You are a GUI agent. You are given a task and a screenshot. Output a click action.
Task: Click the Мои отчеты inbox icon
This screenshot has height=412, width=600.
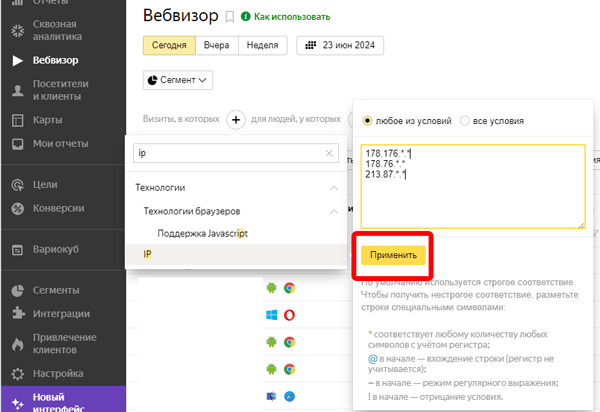click(x=18, y=144)
